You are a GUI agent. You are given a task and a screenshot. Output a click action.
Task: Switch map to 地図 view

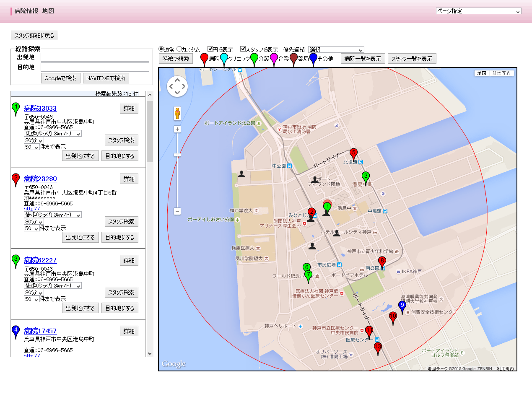(x=482, y=73)
